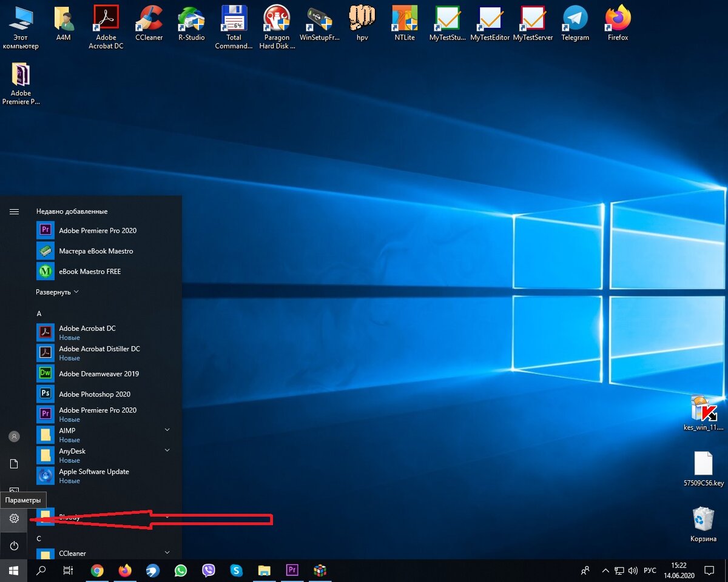Open Documents icon in Start menu rail

(14, 464)
